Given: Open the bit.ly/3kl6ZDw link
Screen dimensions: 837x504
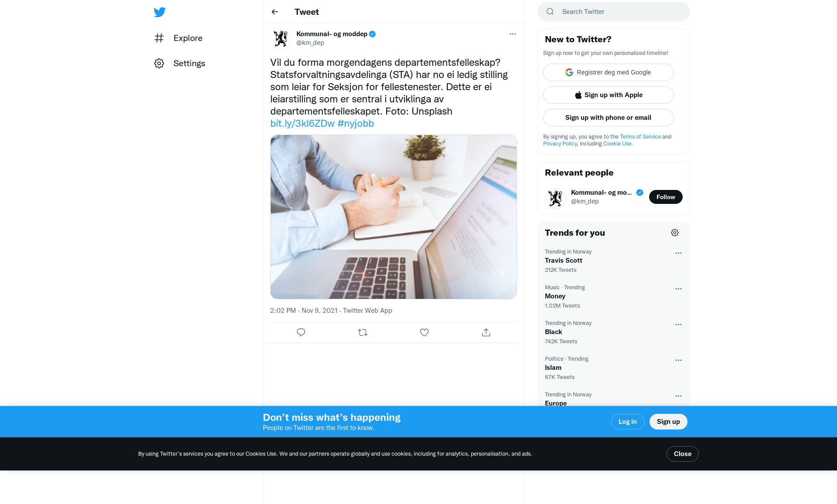Looking at the screenshot, I should pyautogui.click(x=303, y=123).
